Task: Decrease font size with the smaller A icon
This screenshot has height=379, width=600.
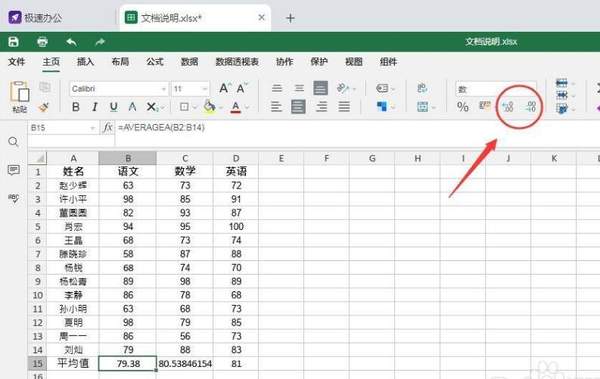Action: coord(241,88)
